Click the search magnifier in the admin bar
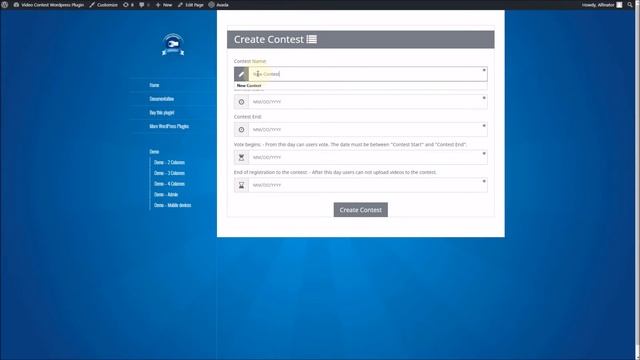Image resolution: width=640 pixels, height=360 pixels. (x=630, y=5)
